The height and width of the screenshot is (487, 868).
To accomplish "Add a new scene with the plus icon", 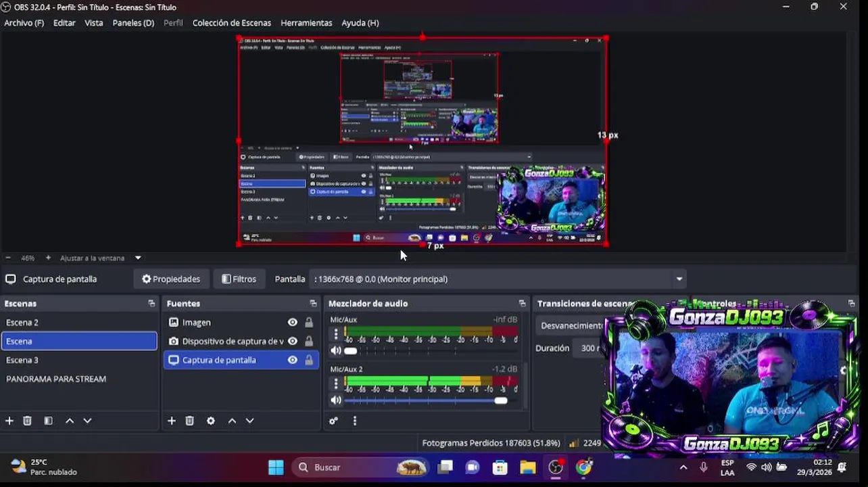I will 9,421.
